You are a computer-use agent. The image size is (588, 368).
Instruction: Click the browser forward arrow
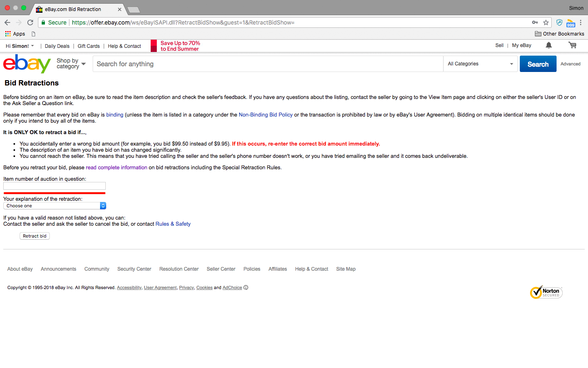(19, 22)
